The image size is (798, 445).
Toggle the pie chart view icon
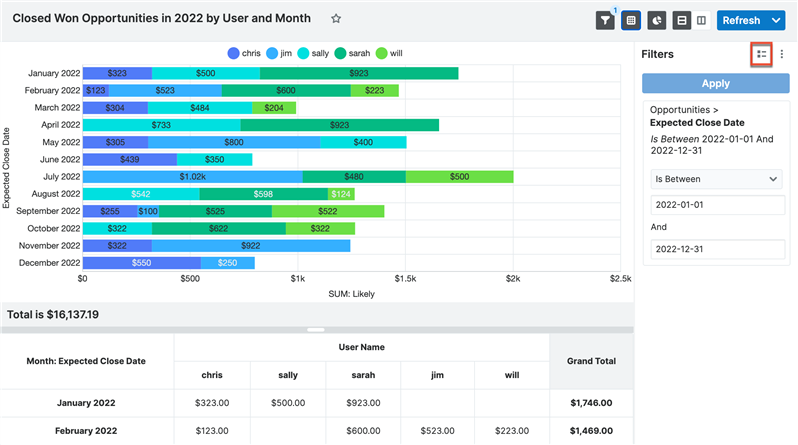657,20
